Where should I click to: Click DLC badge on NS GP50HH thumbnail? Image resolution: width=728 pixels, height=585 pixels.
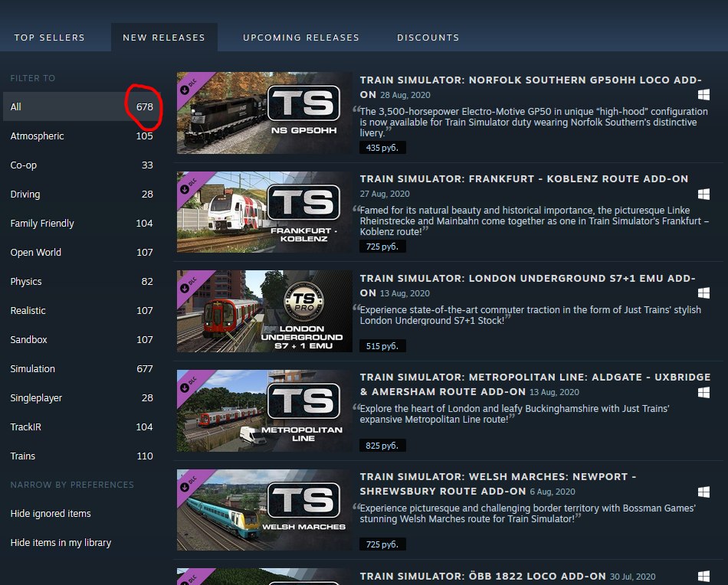point(189,85)
